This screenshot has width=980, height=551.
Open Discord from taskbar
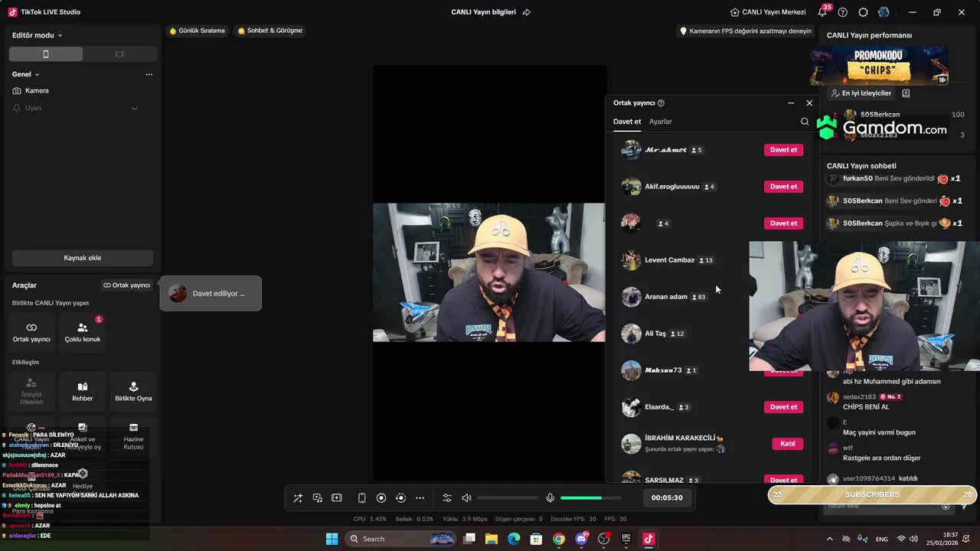[x=581, y=539]
